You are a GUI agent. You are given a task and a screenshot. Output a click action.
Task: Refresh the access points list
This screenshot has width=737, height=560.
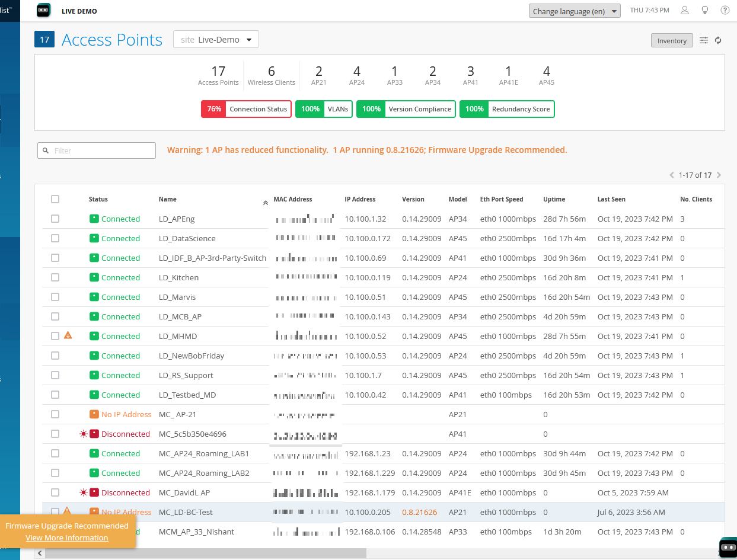click(718, 40)
